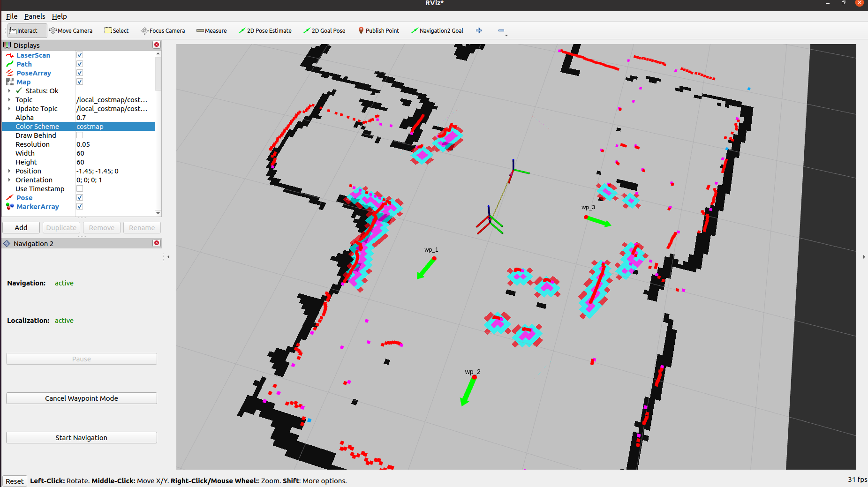Click the Publish Point tool
The height and width of the screenshot is (487, 868).
[x=378, y=31]
